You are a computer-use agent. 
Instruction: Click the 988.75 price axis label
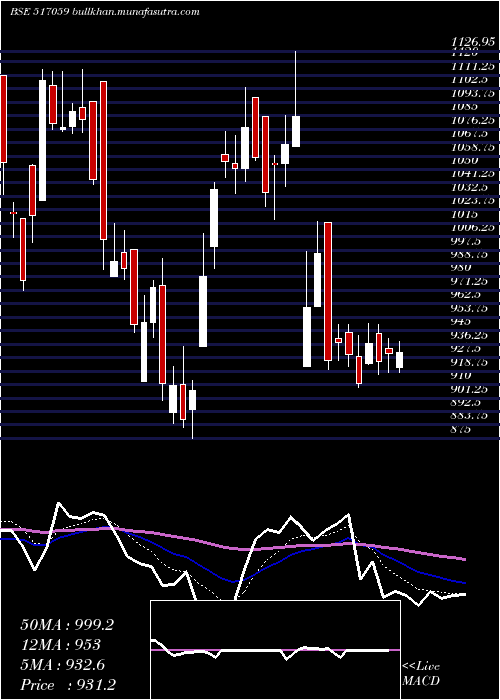click(469, 254)
